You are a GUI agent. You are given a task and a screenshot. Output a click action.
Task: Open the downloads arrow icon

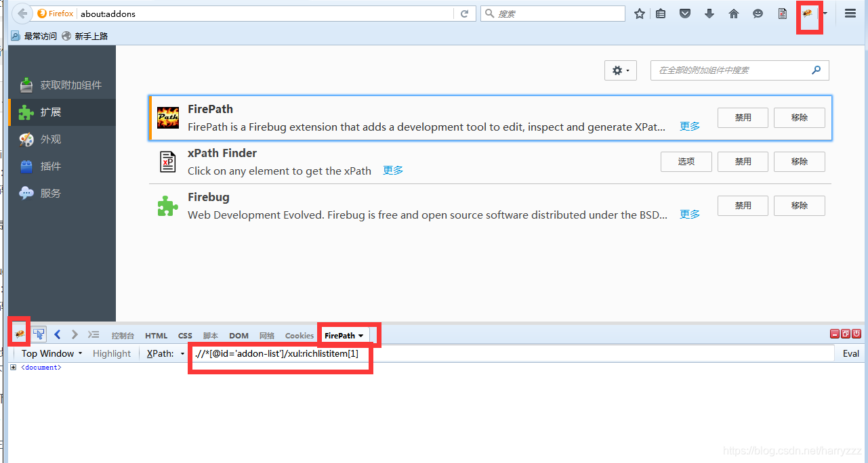[x=709, y=14]
